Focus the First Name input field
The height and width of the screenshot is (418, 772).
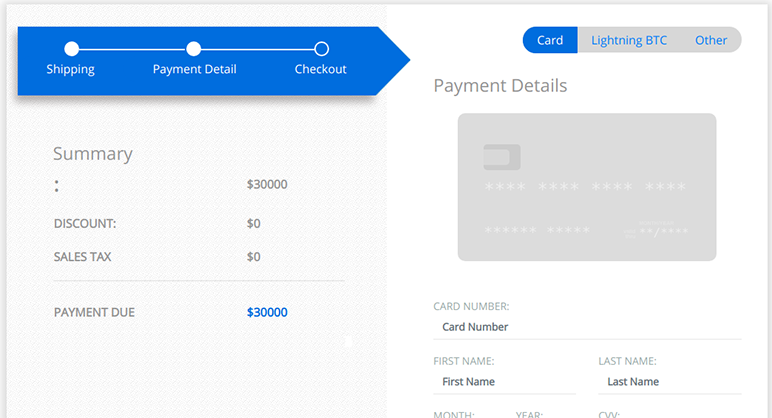click(x=505, y=382)
